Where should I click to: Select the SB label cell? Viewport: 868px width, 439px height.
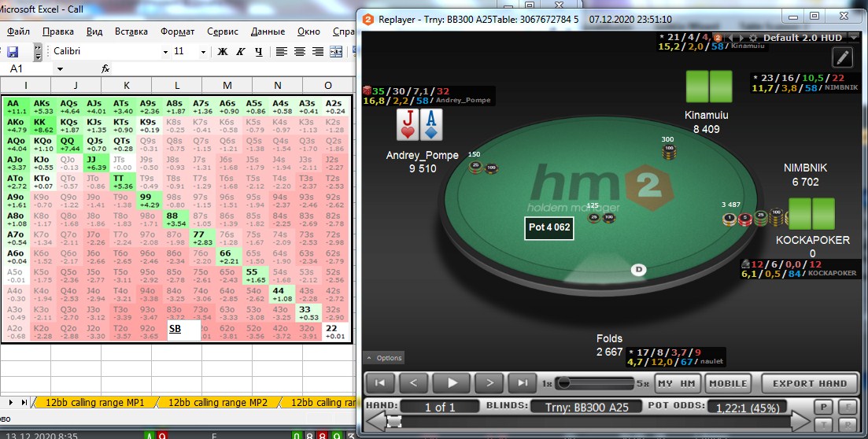point(183,330)
